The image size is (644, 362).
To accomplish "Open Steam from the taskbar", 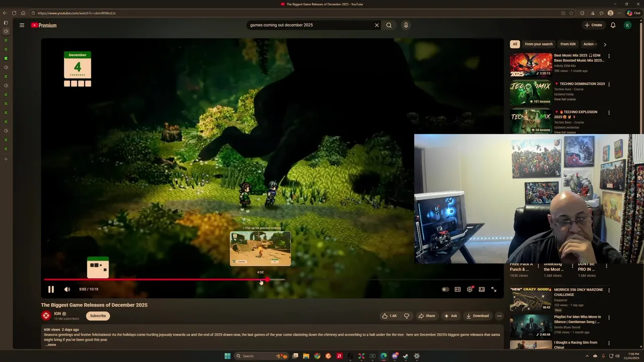I will point(406,356).
